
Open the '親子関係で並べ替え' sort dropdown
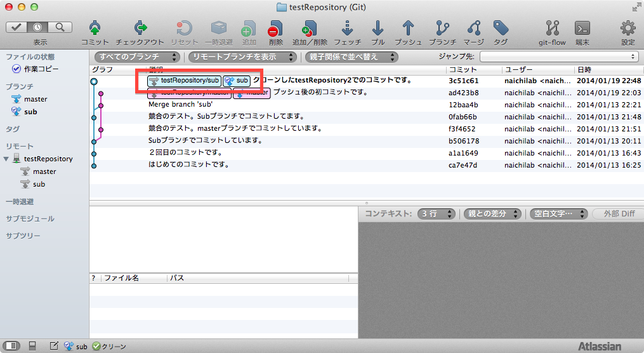coord(352,57)
